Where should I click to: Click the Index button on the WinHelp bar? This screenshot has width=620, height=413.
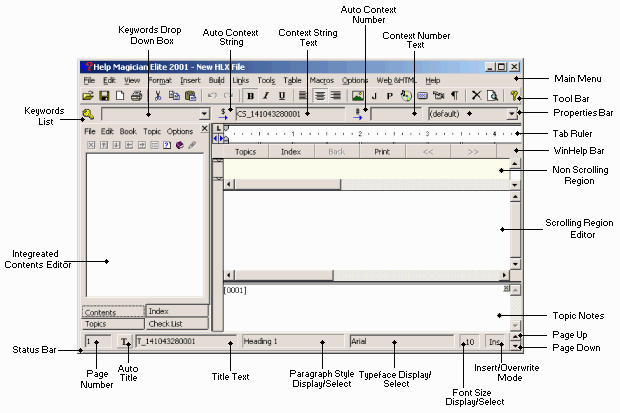click(x=291, y=152)
